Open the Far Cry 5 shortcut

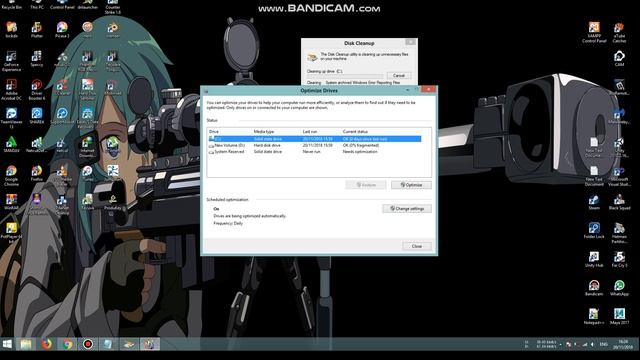click(619, 259)
